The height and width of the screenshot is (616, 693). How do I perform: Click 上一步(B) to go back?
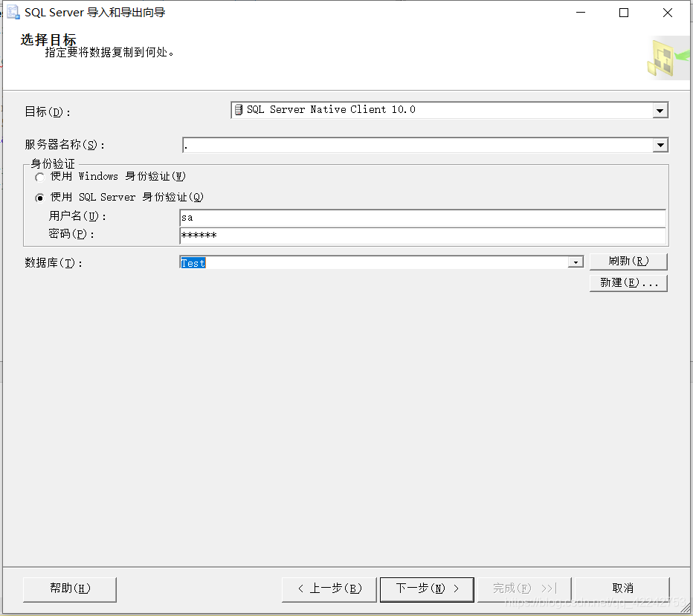[329, 589]
